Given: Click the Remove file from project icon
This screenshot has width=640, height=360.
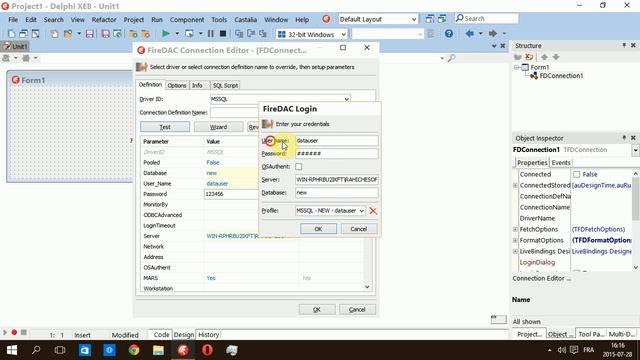Looking at the screenshot, I should tap(145, 34).
